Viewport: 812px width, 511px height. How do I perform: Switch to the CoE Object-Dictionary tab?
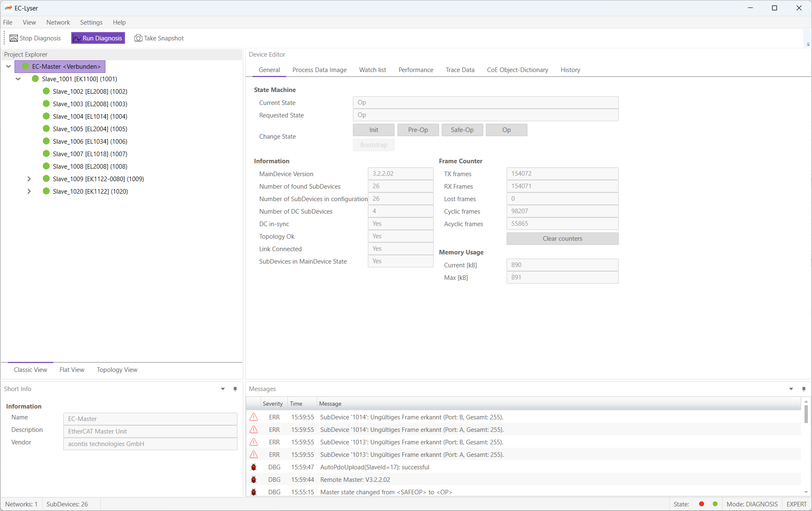tap(517, 70)
